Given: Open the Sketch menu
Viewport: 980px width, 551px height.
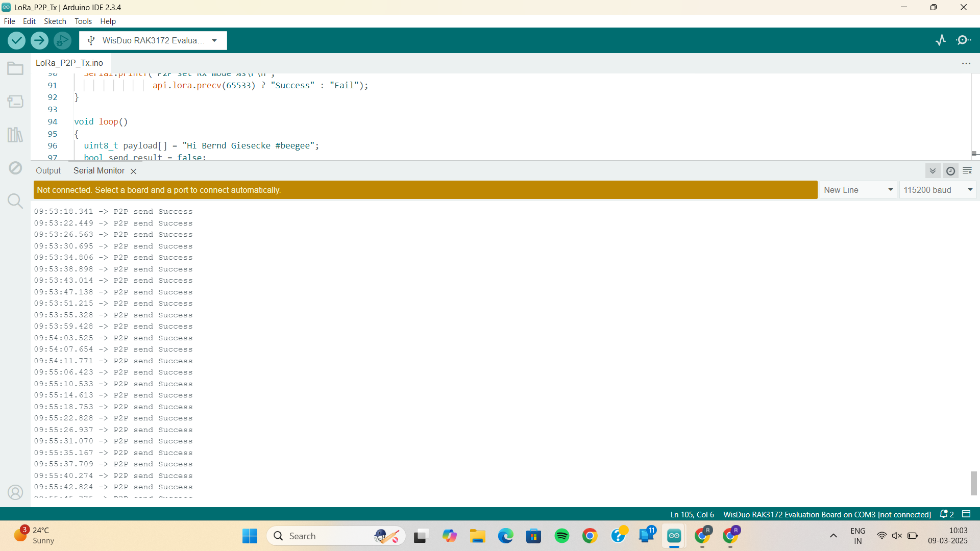Looking at the screenshot, I should pos(55,21).
